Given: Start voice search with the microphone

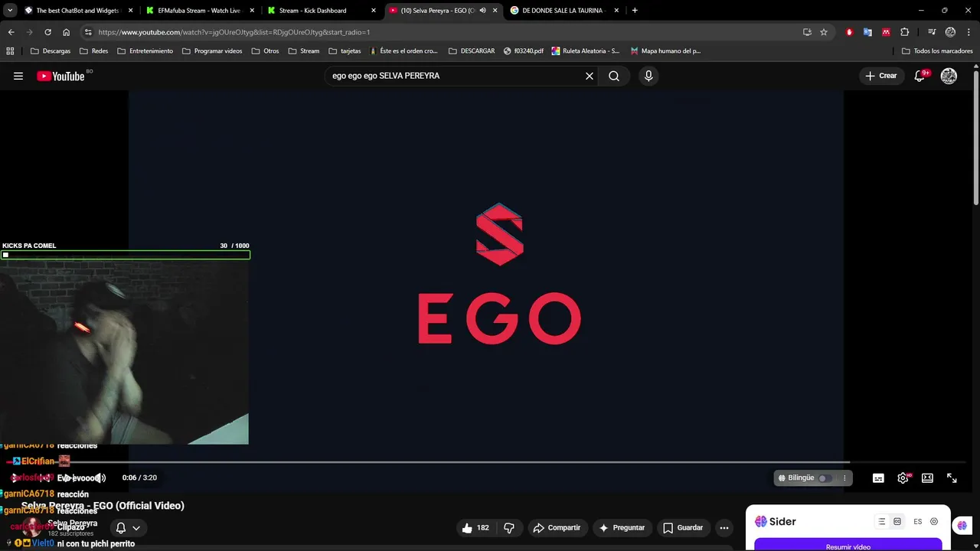Looking at the screenshot, I should coord(648,76).
